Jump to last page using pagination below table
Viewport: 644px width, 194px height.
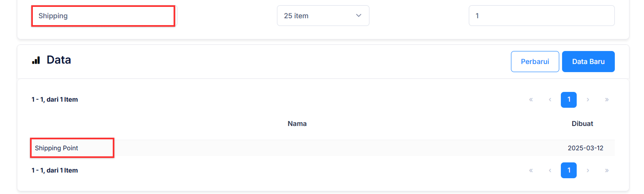tap(607, 171)
